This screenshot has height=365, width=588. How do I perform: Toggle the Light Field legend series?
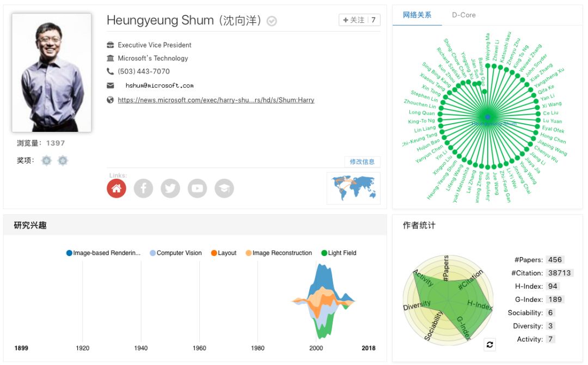tap(339, 253)
